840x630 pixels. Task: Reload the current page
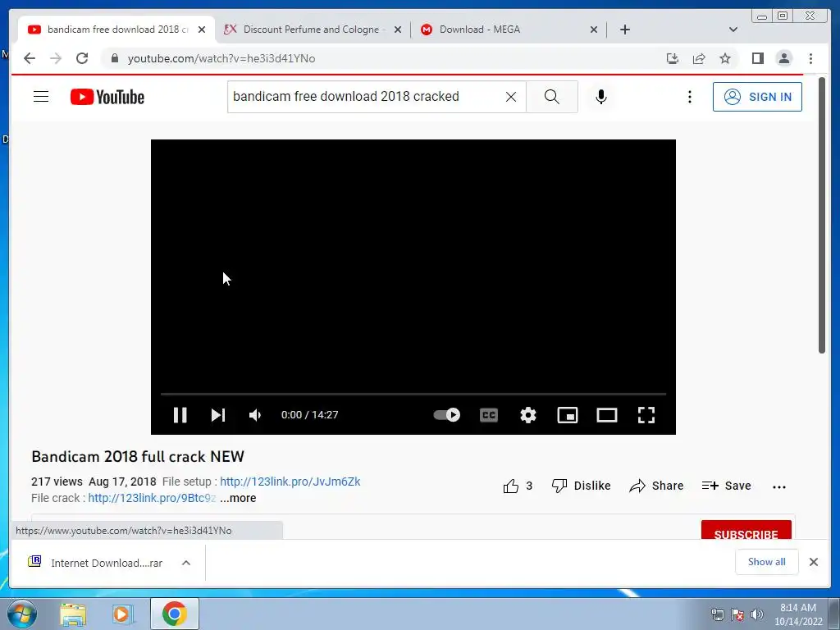[82, 58]
